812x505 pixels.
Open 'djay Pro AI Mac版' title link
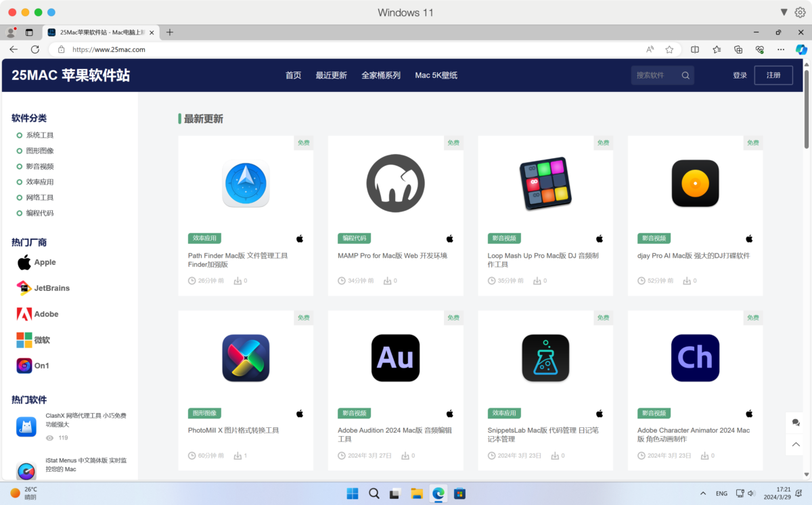click(694, 256)
